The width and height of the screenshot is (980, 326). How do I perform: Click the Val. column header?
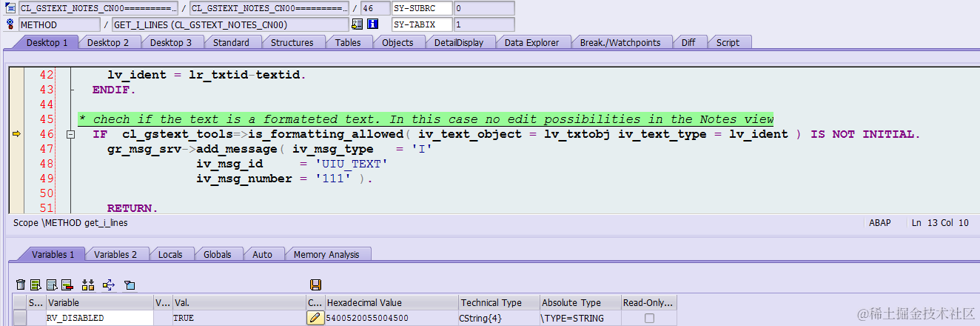click(238, 302)
